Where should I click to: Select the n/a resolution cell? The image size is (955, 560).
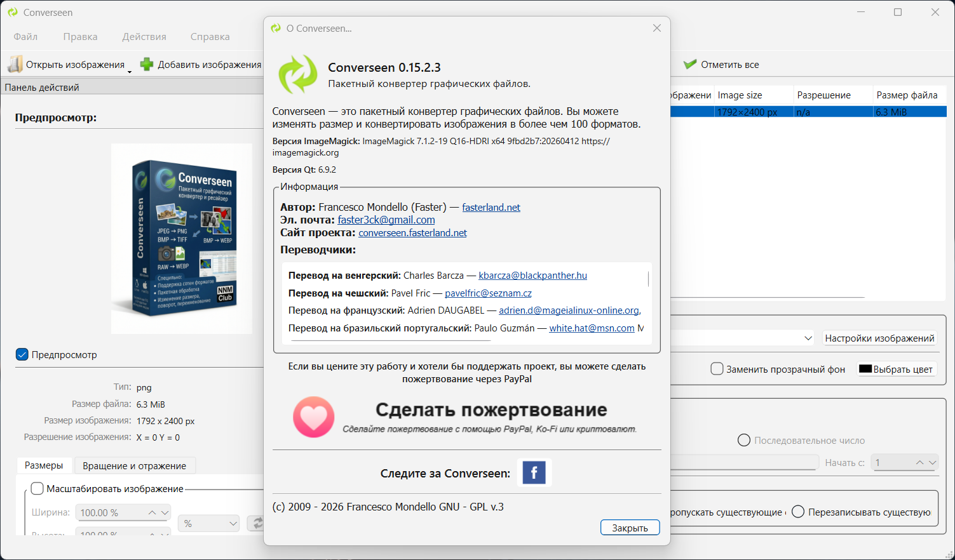click(x=833, y=112)
